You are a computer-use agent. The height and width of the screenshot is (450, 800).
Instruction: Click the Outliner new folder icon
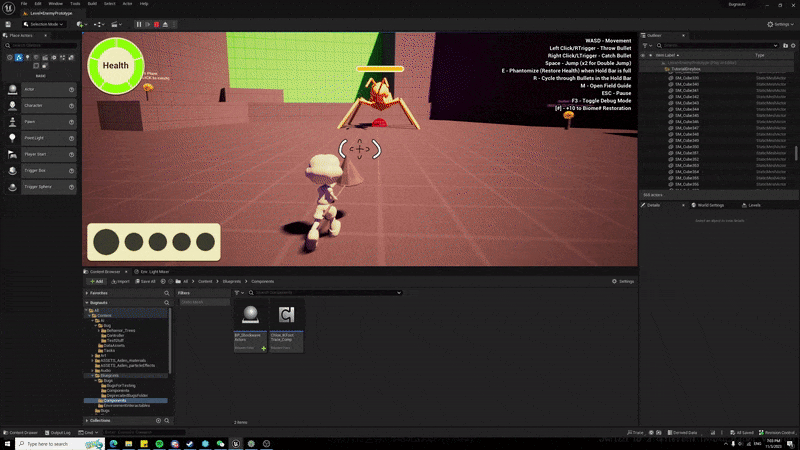pyautogui.click(x=785, y=45)
